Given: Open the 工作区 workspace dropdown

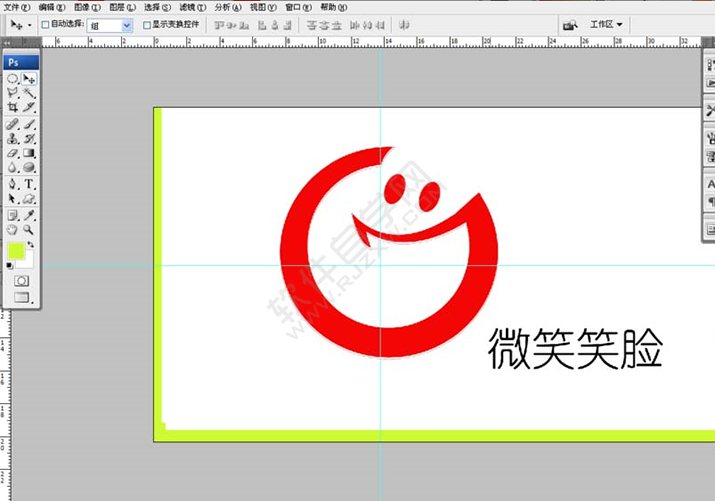Looking at the screenshot, I should [x=606, y=25].
